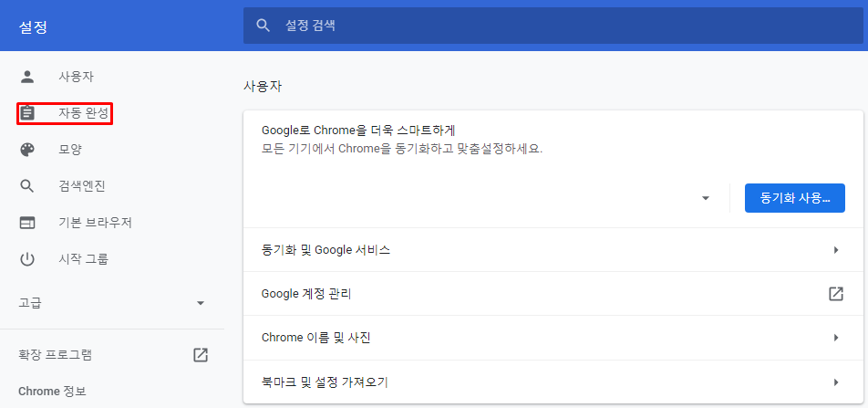This screenshot has height=408, width=868.
Task: Click the browser window icon beside 기본 브라우저
Action: 27,223
